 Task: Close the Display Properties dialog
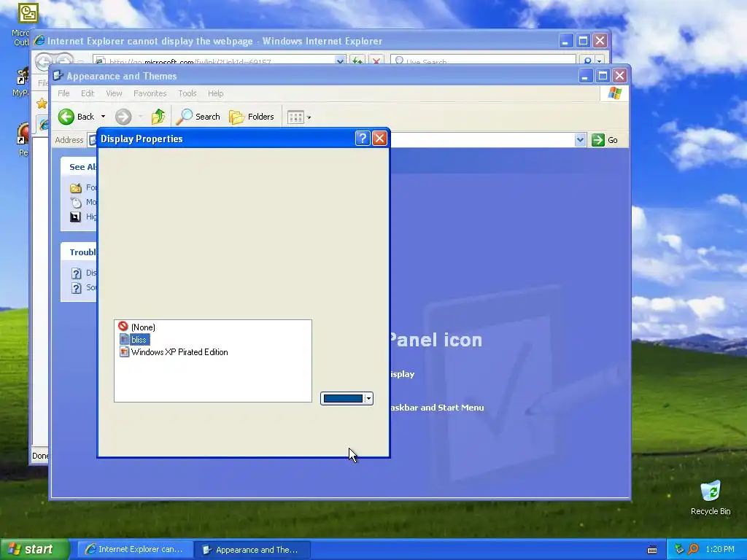379,139
